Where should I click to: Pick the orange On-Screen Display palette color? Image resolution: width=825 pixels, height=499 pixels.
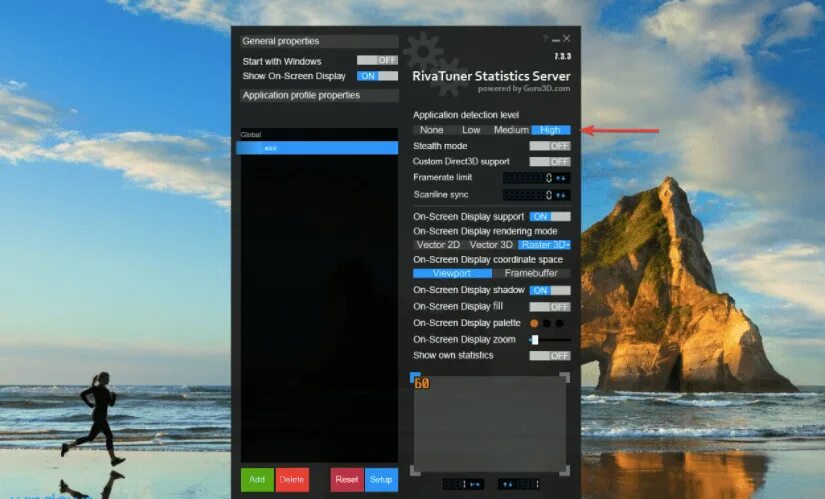534,323
